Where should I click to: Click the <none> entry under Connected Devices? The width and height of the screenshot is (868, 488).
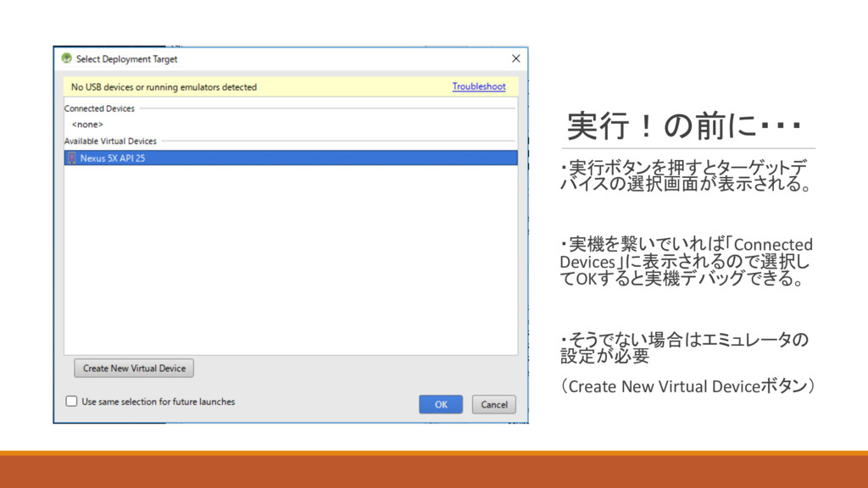[87, 125]
